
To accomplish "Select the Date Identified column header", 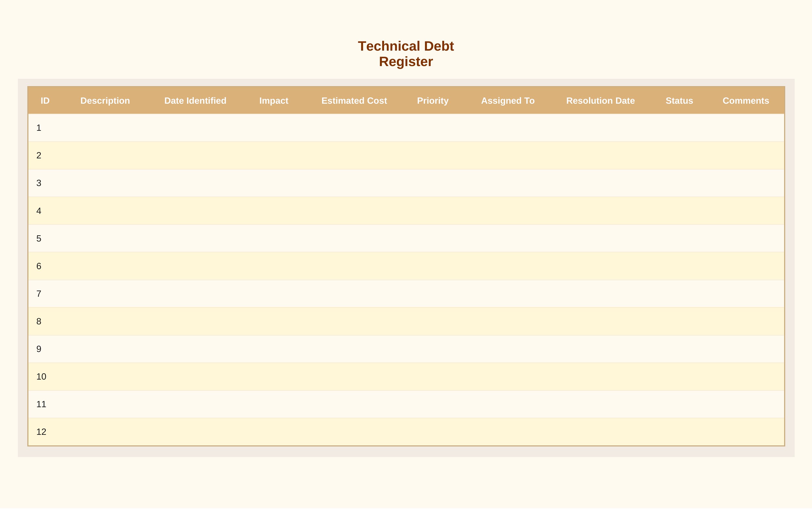I will click(195, 101).
